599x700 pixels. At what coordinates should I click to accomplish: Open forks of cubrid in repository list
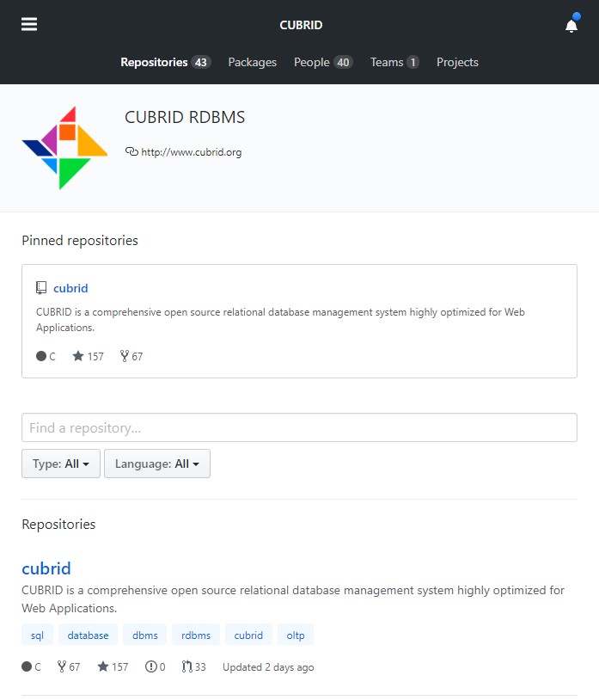tap(68, 666)
